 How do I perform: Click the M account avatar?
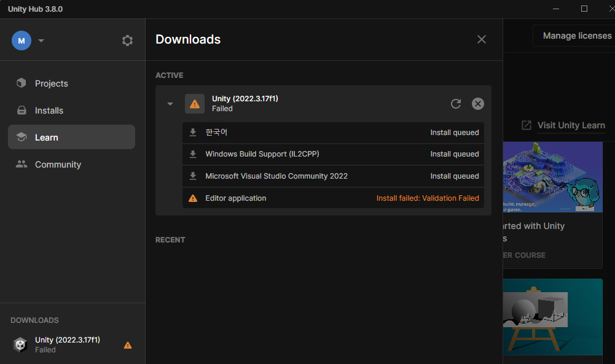pos(22,41)
